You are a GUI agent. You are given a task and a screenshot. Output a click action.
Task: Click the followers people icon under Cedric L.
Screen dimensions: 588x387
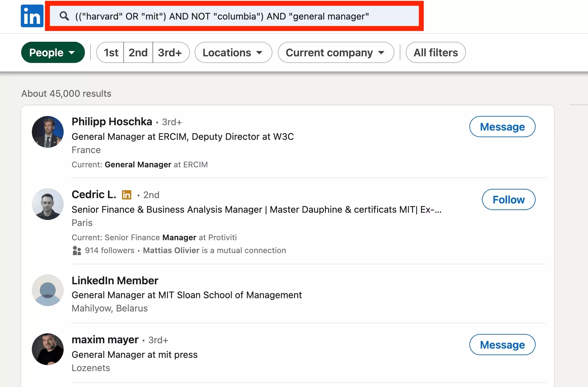[77, 250]
